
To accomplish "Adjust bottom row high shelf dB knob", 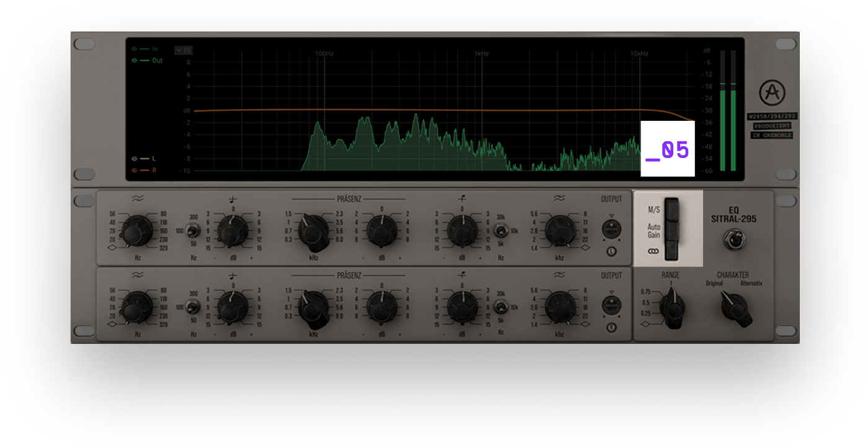I will (462, 307).
